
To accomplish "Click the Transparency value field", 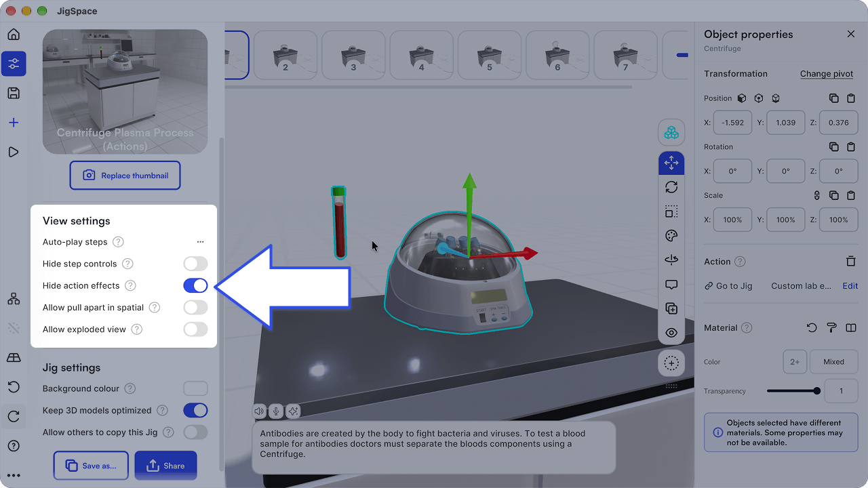I will point(842,391).
